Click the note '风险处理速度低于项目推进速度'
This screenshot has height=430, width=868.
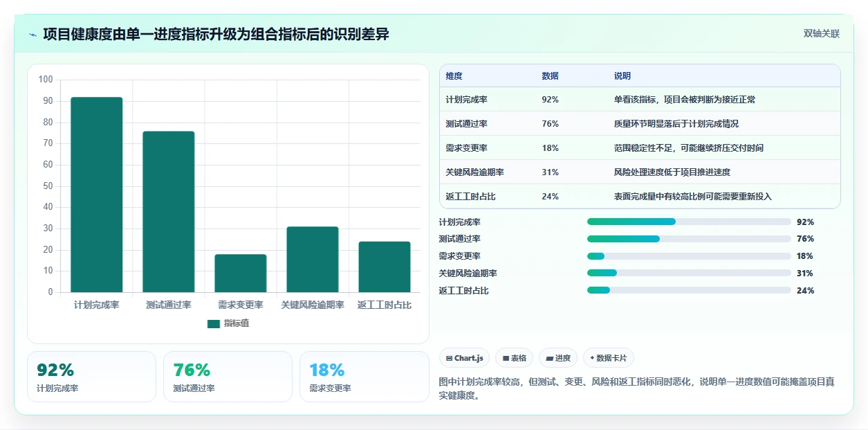click(x=672, y=172)
